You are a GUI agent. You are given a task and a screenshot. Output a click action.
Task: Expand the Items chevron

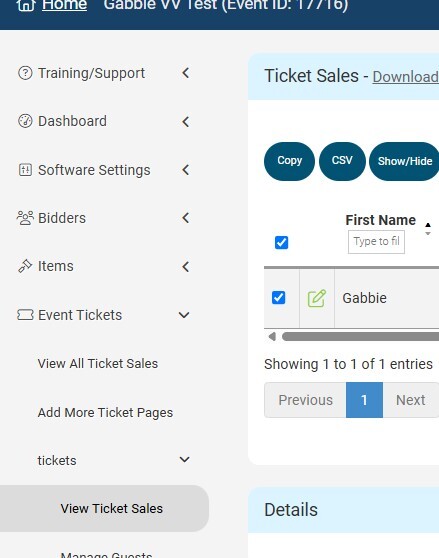[x=185, y=267]
